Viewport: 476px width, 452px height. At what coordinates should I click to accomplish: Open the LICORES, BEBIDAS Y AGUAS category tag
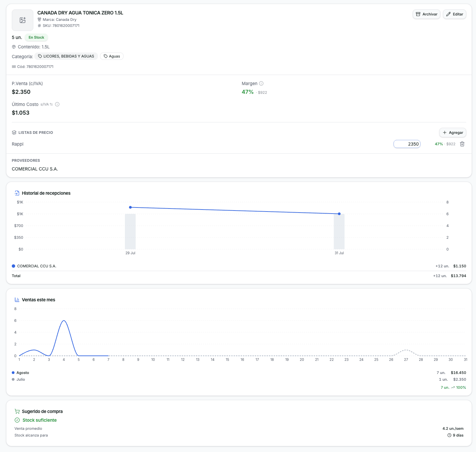click(x=66, y=56)
